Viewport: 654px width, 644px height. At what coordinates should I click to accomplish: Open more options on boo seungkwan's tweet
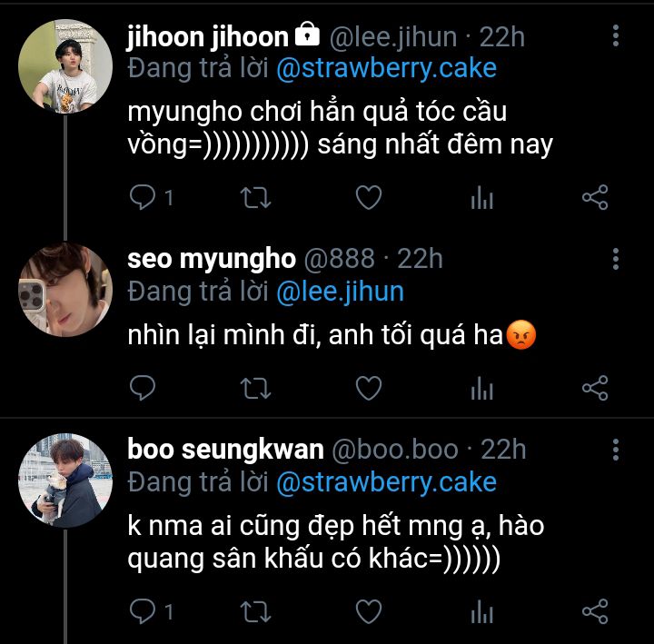616,450
